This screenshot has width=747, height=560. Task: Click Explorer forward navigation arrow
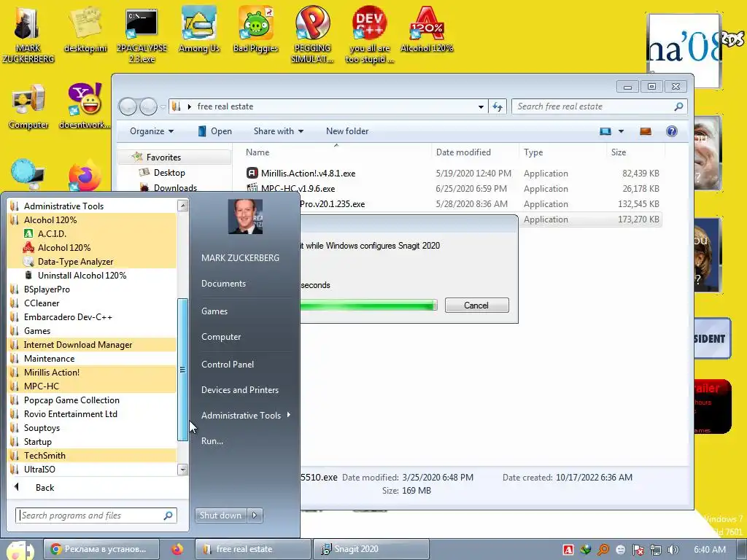coord(148,106)
